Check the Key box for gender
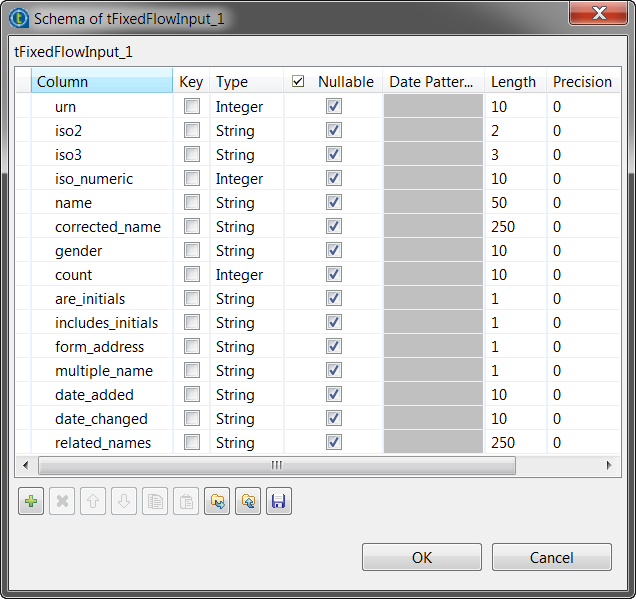Viewport: 636px width, 599px height. tap(192, 250)
